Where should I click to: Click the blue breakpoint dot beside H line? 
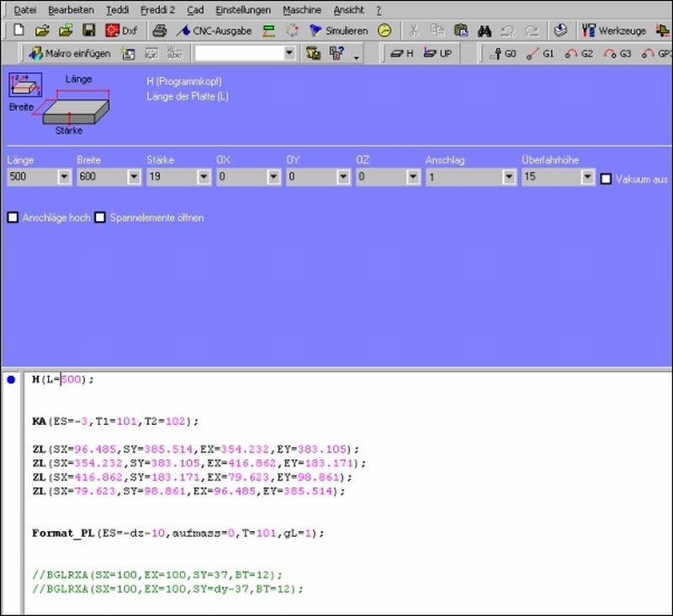(x=11, y=380)
